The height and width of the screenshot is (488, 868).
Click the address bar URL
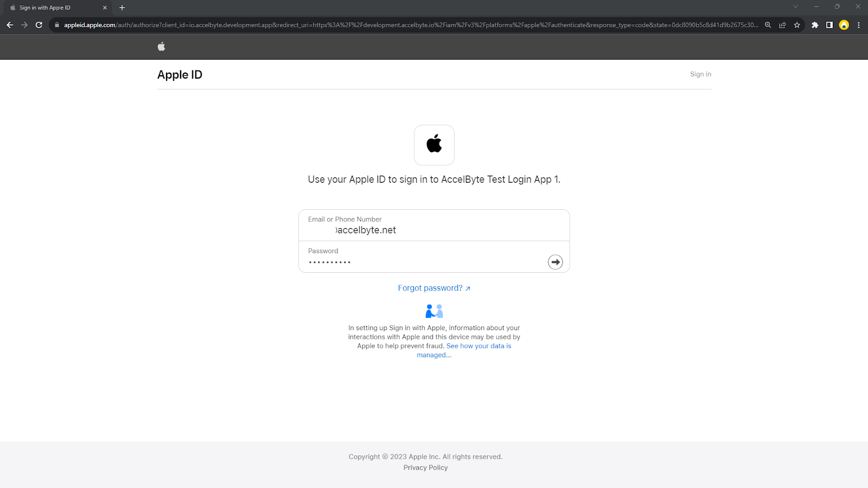click(411, 25)
